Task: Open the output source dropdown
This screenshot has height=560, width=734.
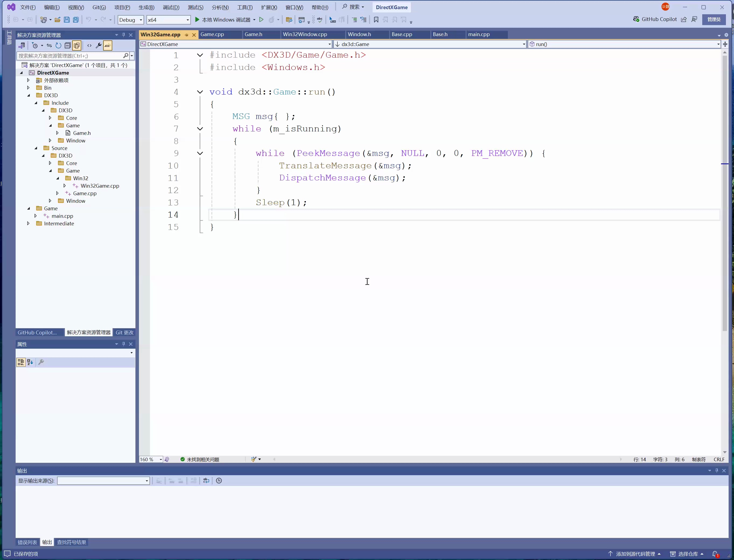Action: pos(103,481)
